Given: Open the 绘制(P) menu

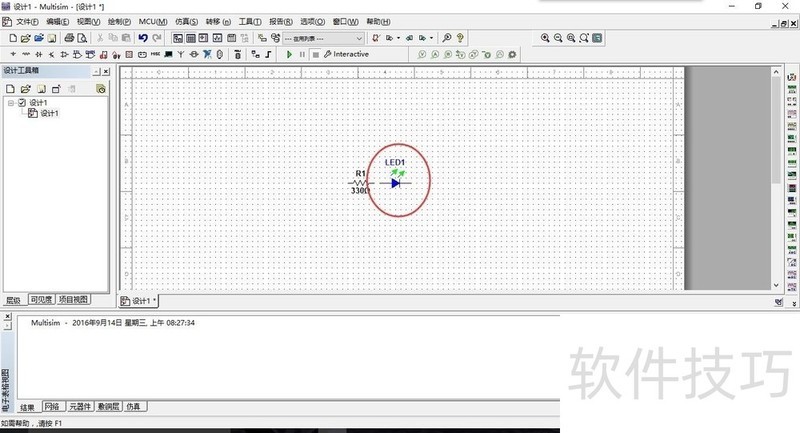Looking at the screenshot, I should [x=119, y=21].
